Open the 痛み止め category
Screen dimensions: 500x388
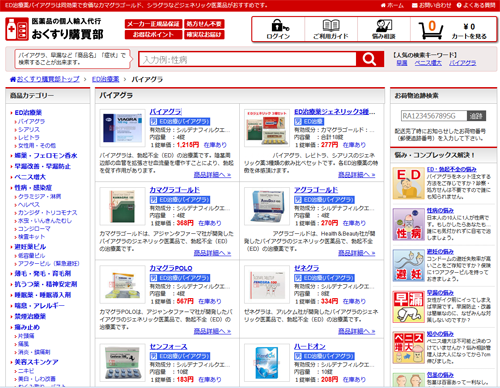click(x=27, y=327)
